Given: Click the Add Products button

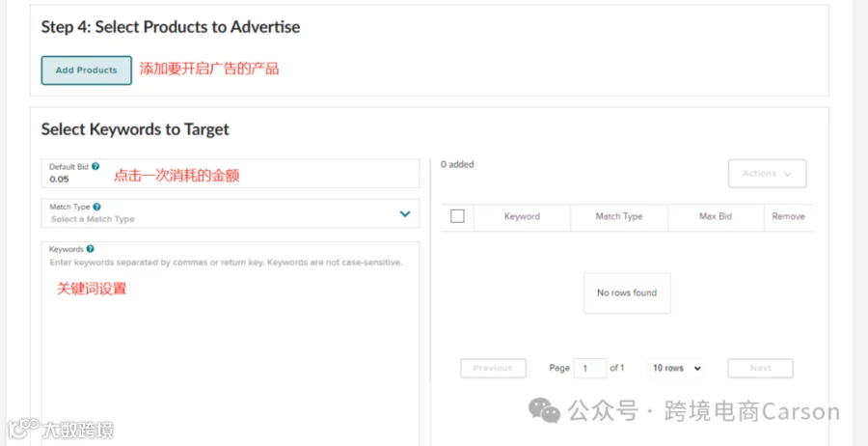Looking at the screenshot, I should coord(86,70).
